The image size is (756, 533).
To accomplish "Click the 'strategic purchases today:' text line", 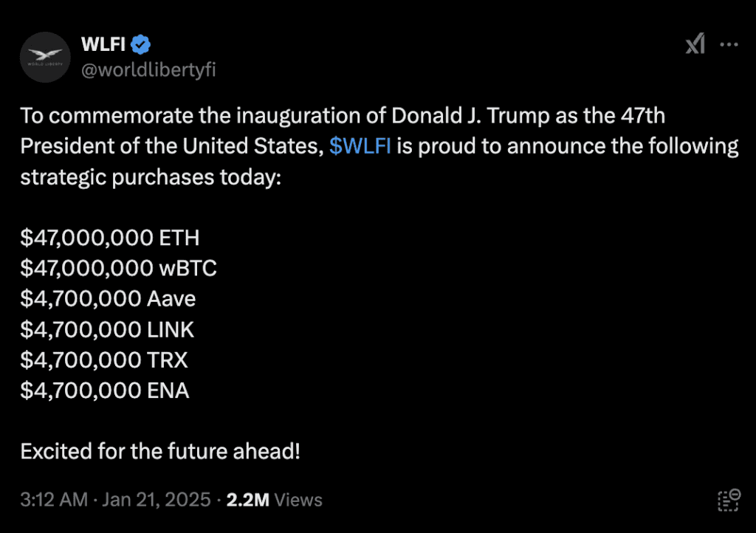I will point(151,176).
